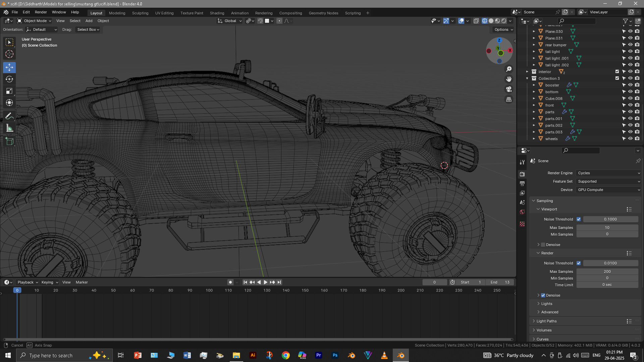The width and height of the screenshot is (644, 362).
Task: Switch to the Geometry Nodes workspace tab
Action: [x=323, y=13]
